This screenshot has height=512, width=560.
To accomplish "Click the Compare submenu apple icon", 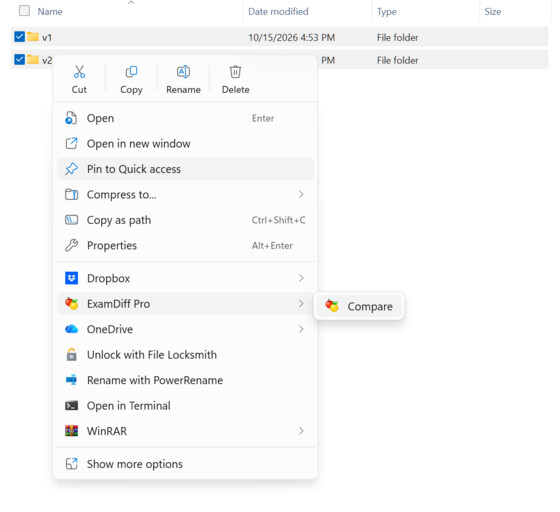I will point(332,306).
